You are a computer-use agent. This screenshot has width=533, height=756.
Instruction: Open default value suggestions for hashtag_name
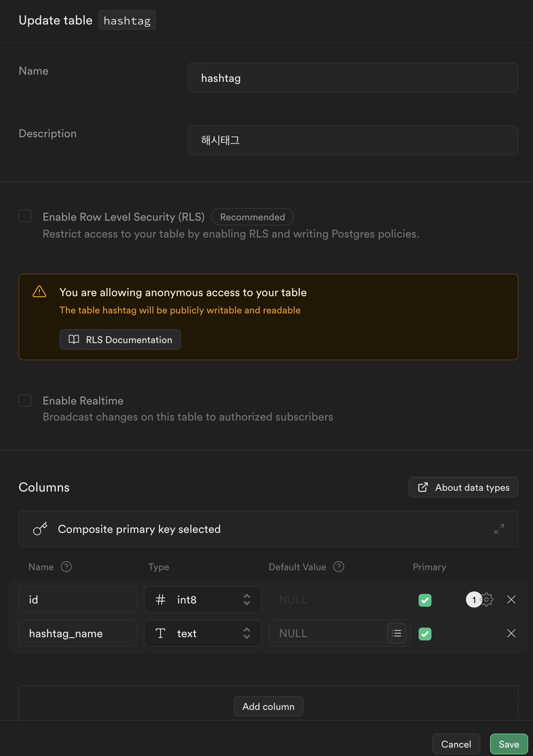click(x=397, y=633)
